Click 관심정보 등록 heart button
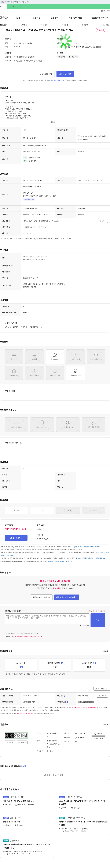 click(45, 74)
